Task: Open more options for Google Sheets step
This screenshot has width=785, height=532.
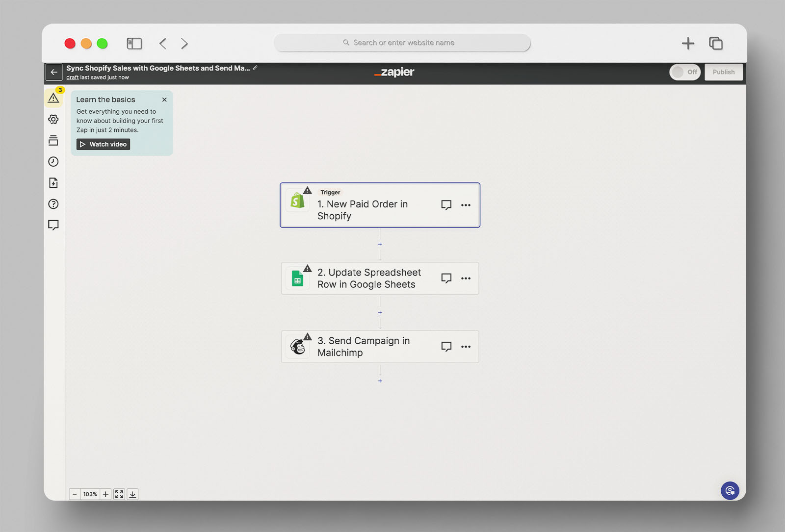Action: [466, 278]
